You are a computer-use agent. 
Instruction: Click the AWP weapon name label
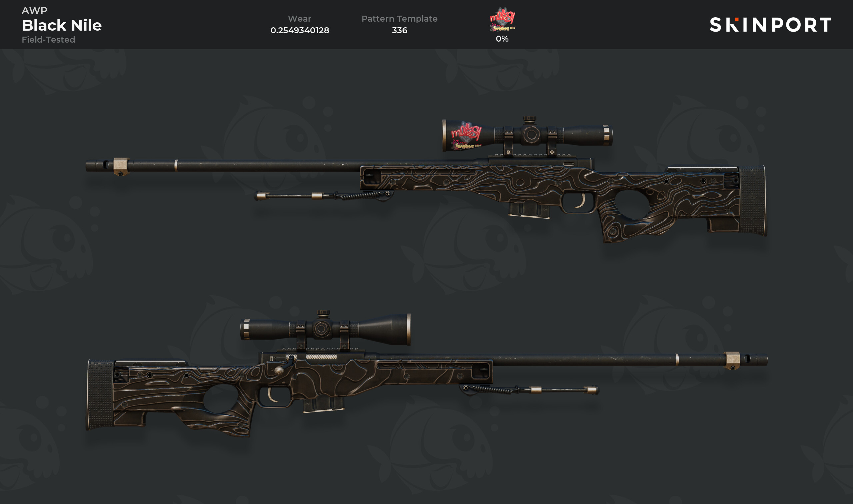(34, 11)
